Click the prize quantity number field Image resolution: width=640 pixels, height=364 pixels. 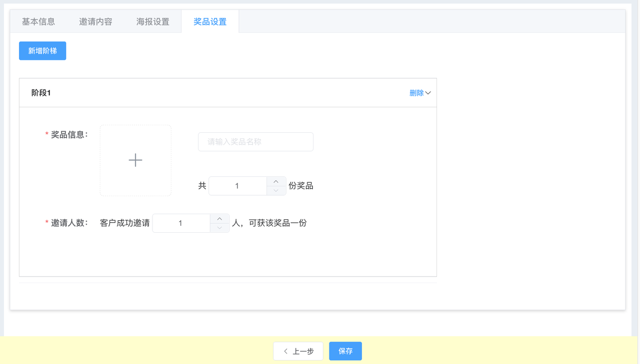(237, 186)
